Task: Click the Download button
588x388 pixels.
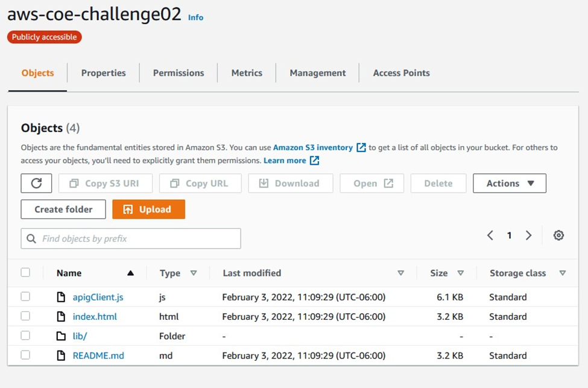Action: [x=291, y=183]
